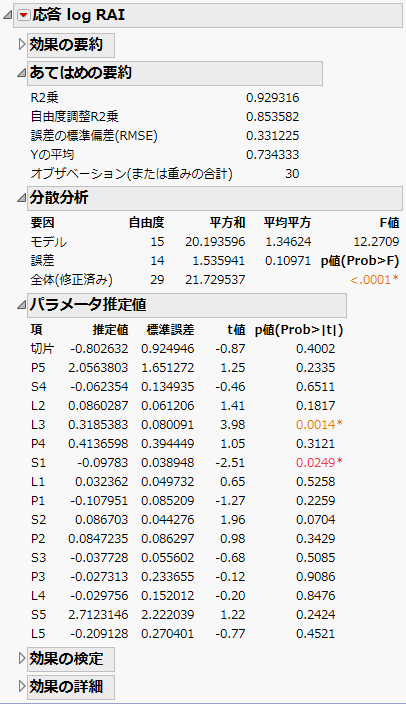Select the L1 term label
The height and width of the screenshot is (704, 406).
click(x=38, y=482)
